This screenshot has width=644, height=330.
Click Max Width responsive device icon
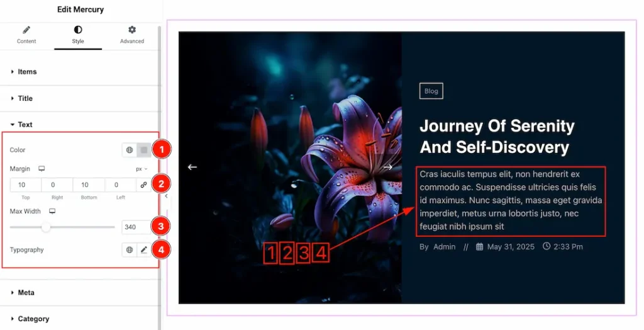tap(52, 211)
